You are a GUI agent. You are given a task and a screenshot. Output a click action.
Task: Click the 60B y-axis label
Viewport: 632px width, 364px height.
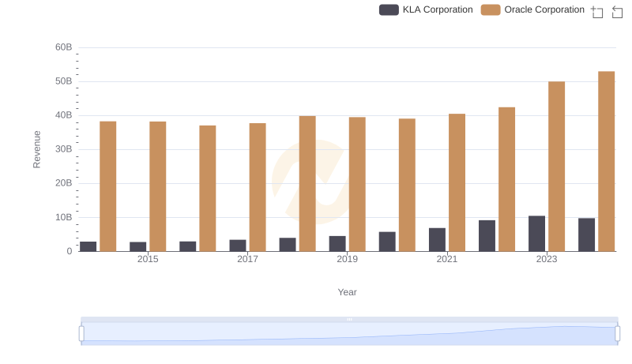tap(64, 47)
